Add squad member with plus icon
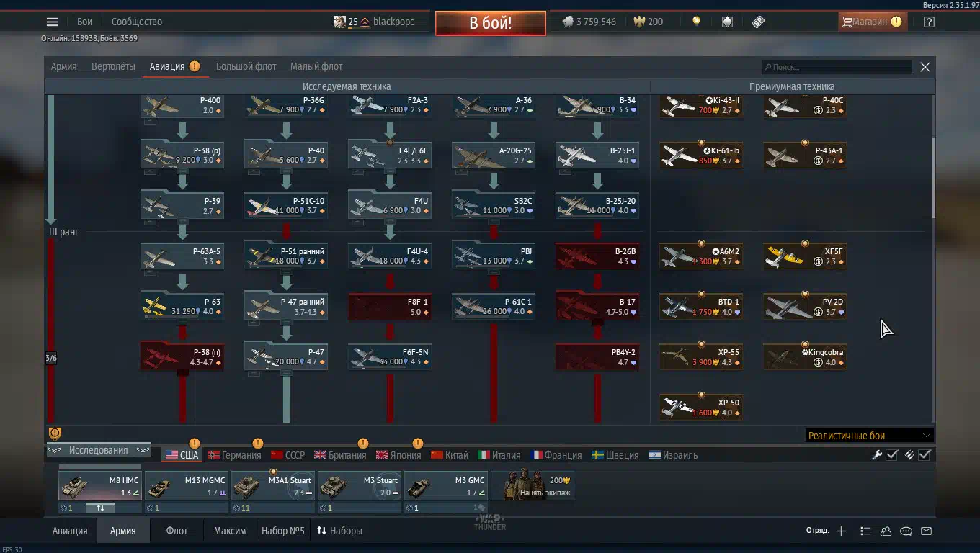The image size is (980, 553). (x=841, y=531)
